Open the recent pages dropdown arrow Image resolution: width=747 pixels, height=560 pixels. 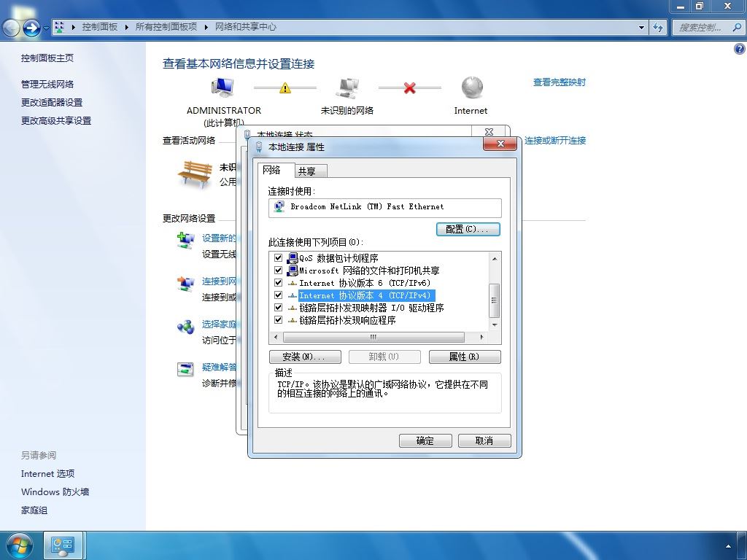(x=46, y=28)
